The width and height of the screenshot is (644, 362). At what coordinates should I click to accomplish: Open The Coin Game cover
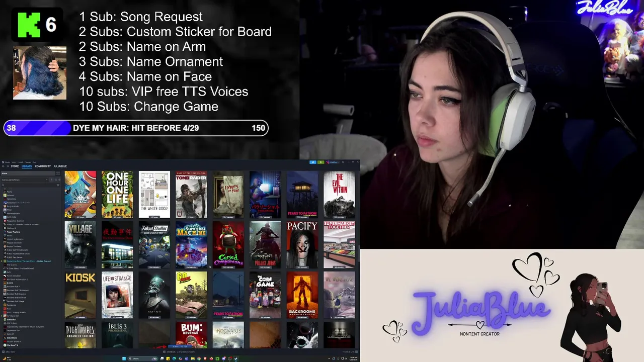coord(265,295)
